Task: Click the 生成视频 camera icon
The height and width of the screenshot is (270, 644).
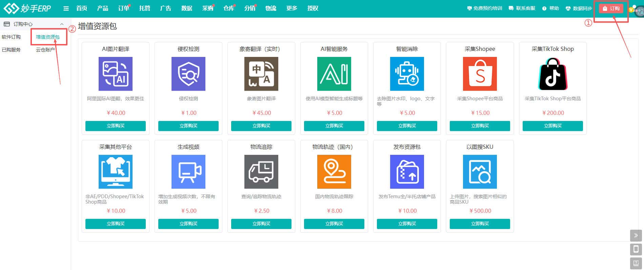Action: coord(188,172)
